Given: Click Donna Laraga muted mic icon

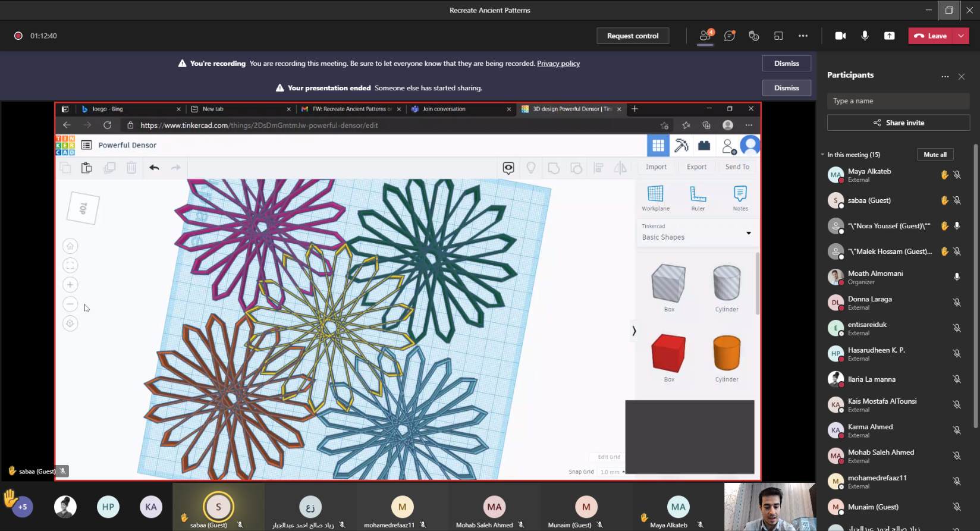Looking at the screenshot, I should click(957, 303).
